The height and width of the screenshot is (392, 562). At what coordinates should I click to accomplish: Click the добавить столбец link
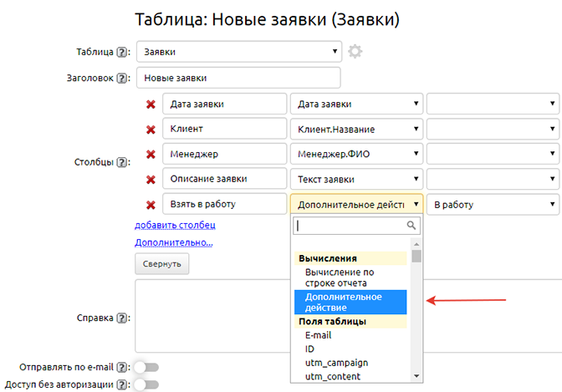pyautogui.click(x=175, y=226)
